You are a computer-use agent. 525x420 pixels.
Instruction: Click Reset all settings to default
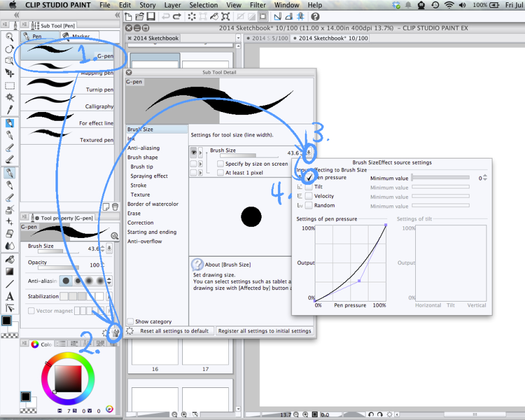174,331
